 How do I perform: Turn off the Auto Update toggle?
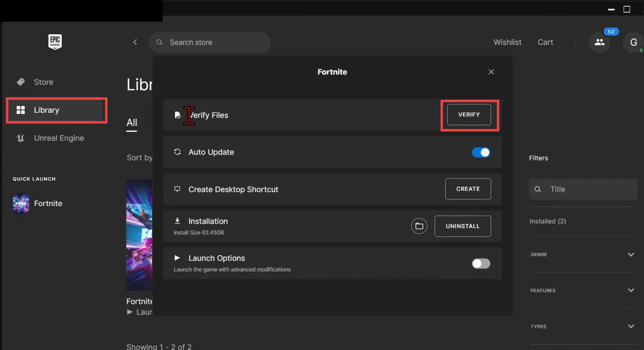481,152
